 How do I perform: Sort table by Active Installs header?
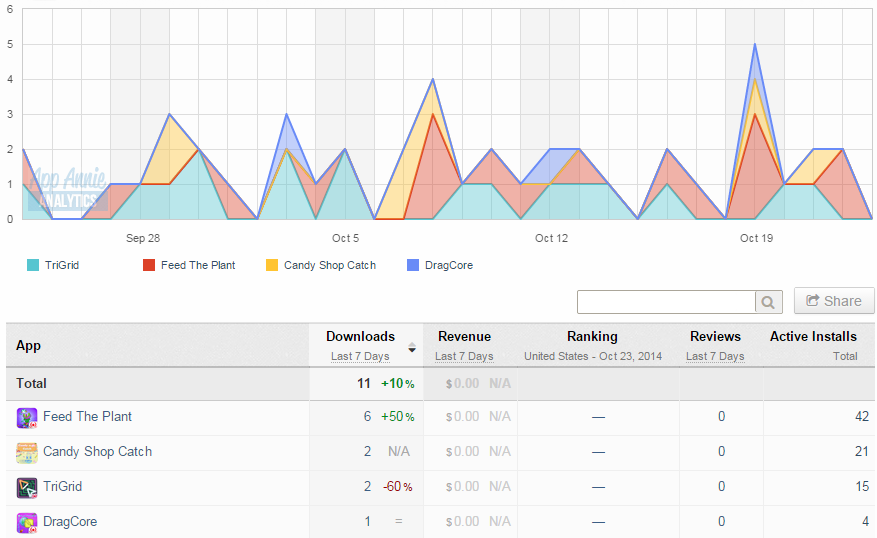point(813,336)
